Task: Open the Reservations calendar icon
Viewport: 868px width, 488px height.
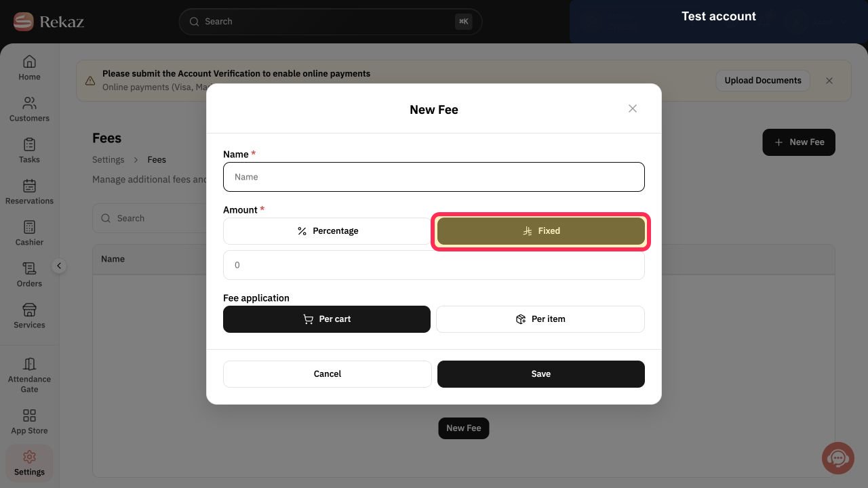Action: pos(29,186)
